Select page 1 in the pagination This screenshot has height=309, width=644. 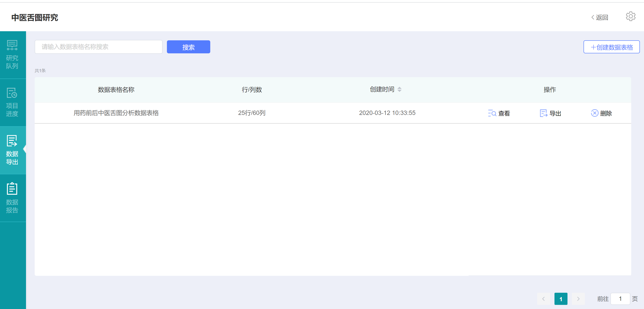pyautogui.click(x=561, y=299)
